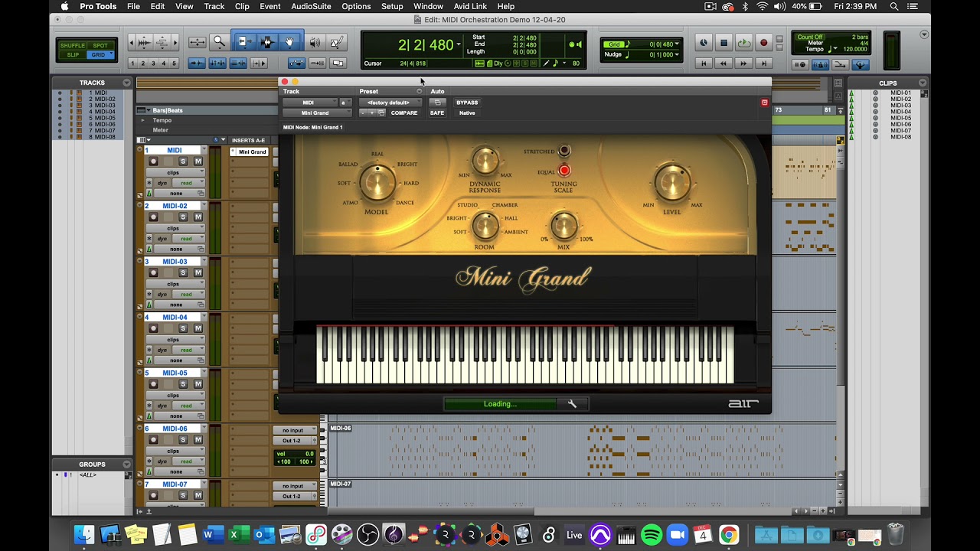980x551 pixels.
Task: Click horizontal audio zoom waveform button
Action: click(x=143, y=43)
